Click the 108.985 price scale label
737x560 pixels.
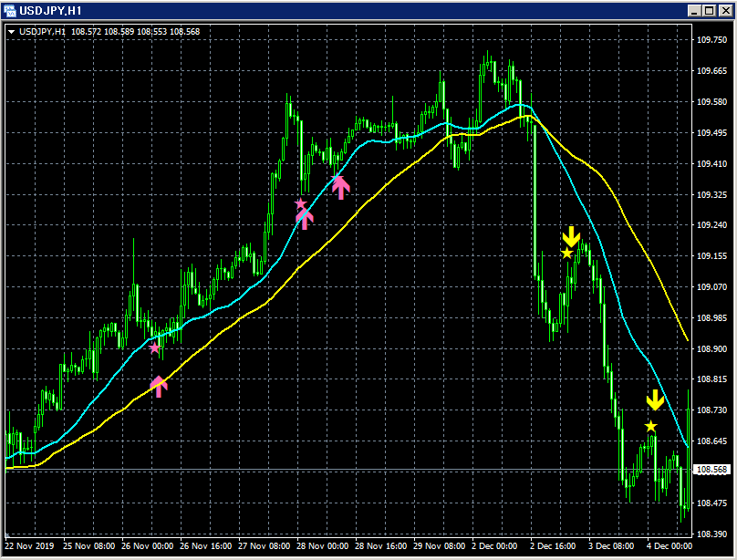click(711, 318)
